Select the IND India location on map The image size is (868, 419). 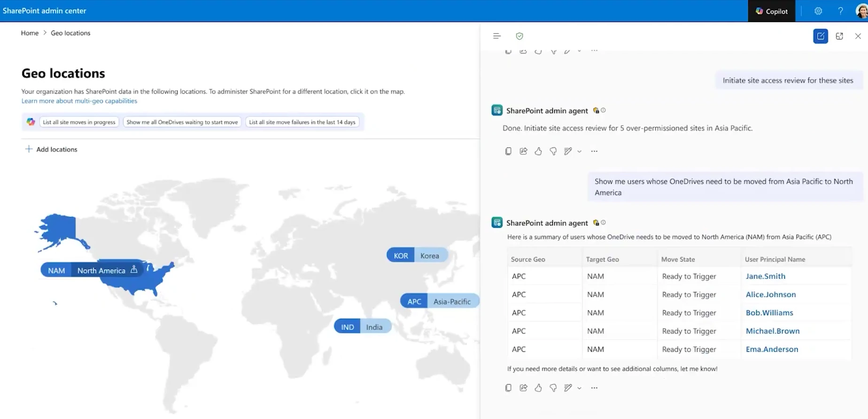(362, 327)
